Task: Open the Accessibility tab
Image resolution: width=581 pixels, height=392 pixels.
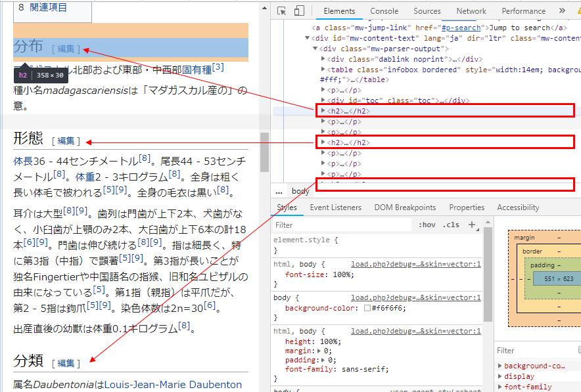Action: [x=518, y=207]
